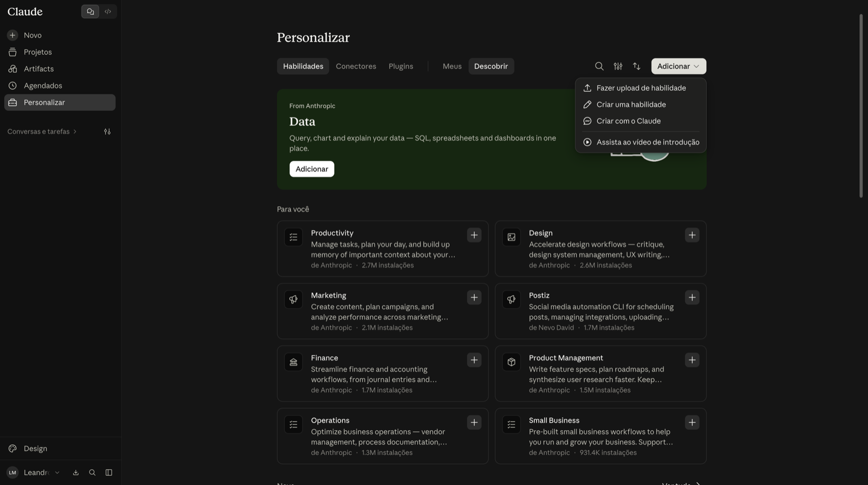Show the Meus skills view
The width and height of the screenshot is (868, 485).
click(x=452, y=66)
